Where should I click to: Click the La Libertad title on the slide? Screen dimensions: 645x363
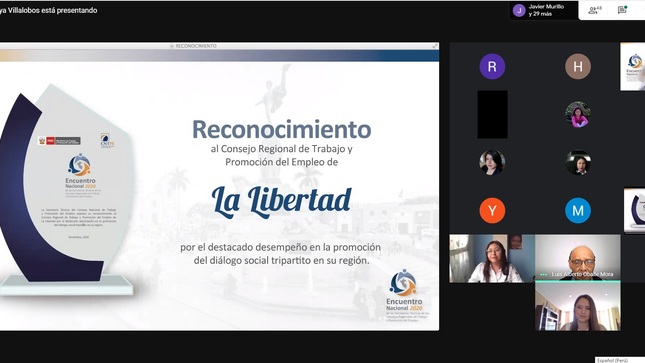pos(281,200)
